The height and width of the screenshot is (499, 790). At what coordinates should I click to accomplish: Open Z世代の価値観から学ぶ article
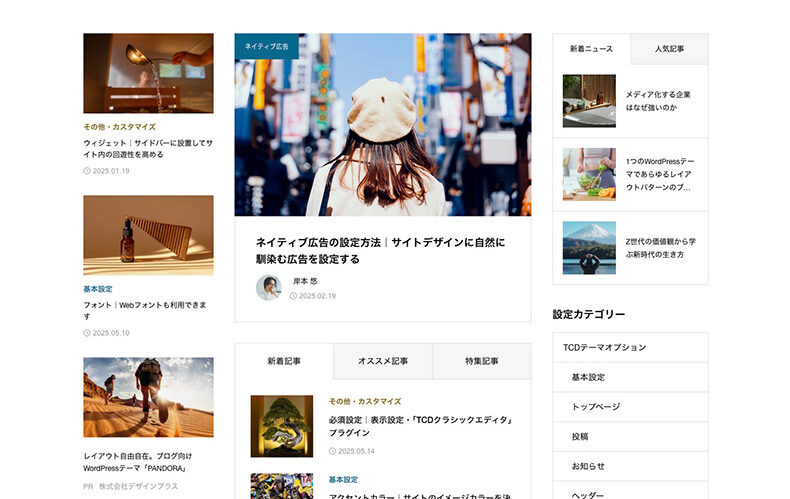[661, 248]
